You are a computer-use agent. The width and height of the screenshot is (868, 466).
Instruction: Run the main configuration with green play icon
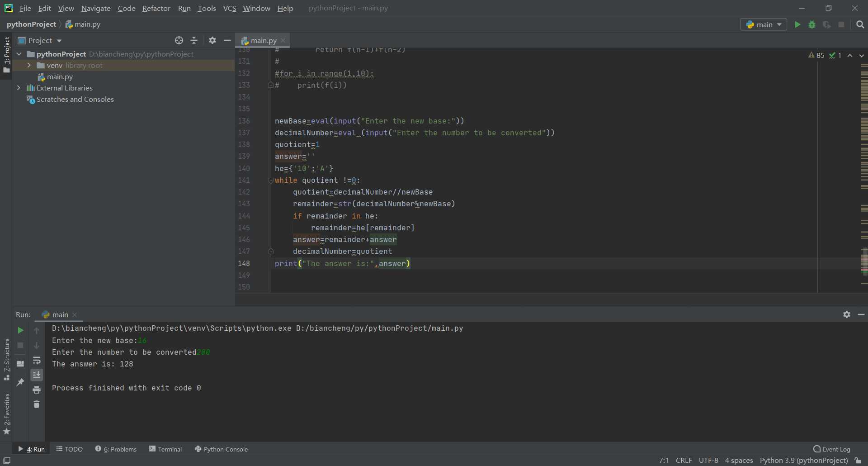797,24
